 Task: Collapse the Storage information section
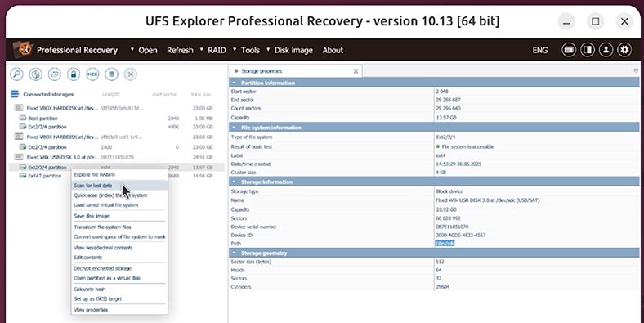234,182
